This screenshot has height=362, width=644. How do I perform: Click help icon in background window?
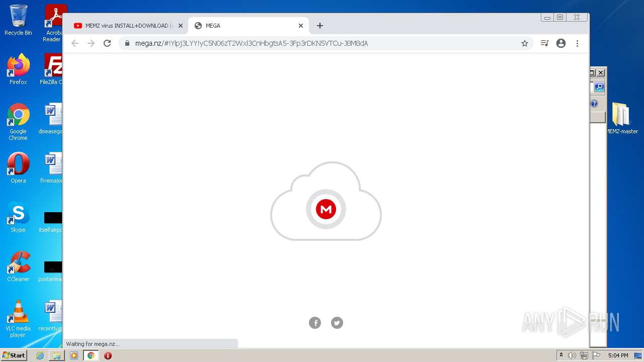tap(594, 104)
